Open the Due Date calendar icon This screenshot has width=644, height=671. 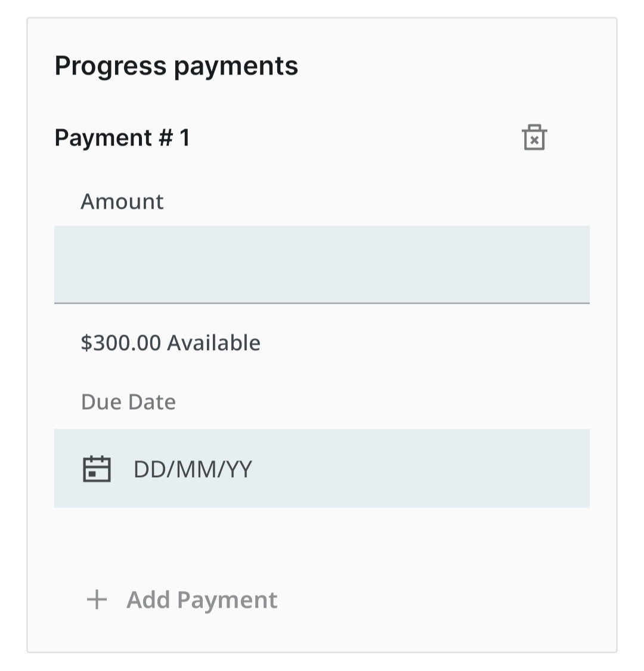(97, 469)
